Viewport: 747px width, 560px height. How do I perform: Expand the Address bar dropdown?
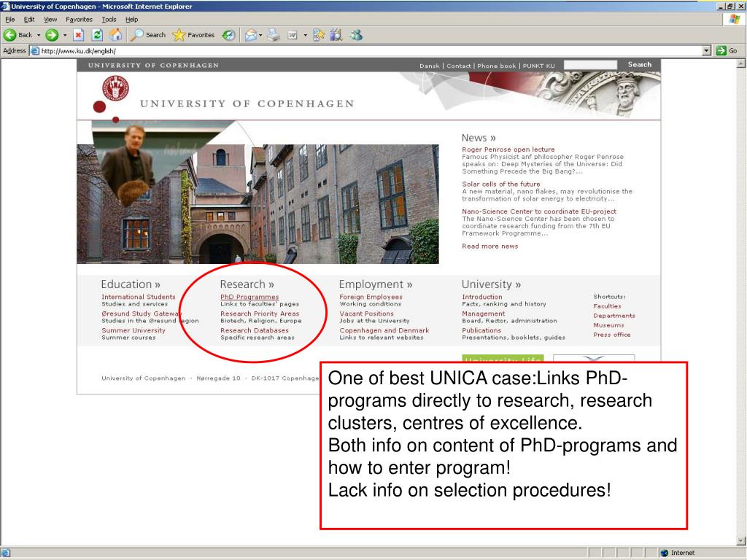pyautogui.click(x=706, y=50)
